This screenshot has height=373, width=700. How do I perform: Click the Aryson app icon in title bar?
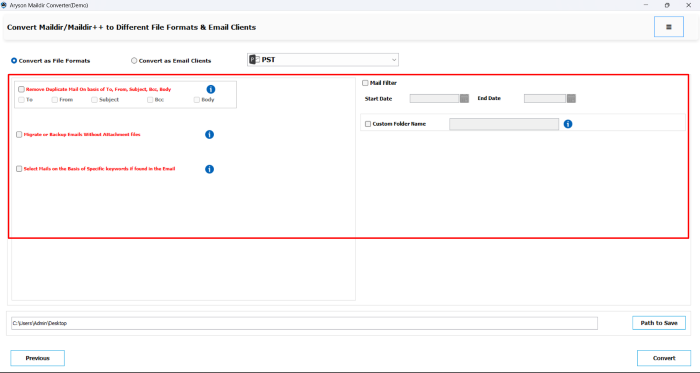pos(4,5)
